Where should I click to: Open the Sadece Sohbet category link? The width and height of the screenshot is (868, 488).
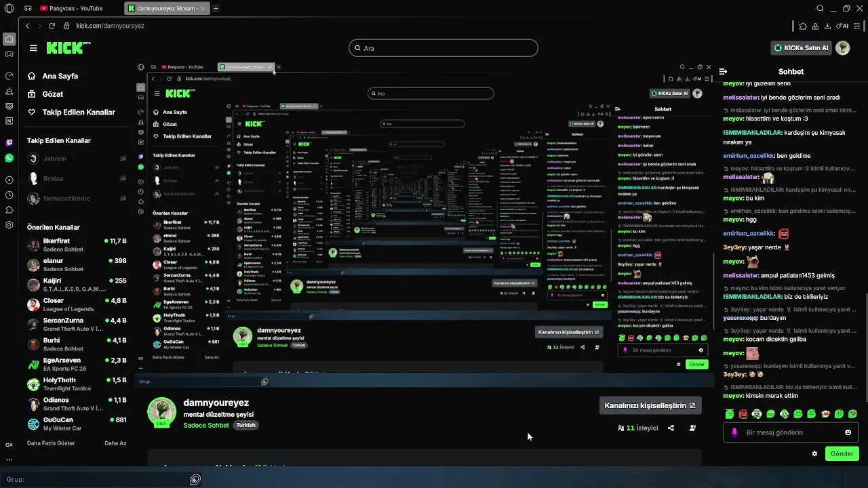click(x=206, y=425)
